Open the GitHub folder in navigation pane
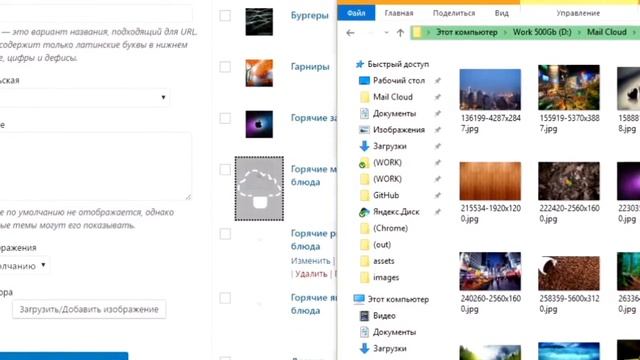The width and height of the screenshot is (640, 360). [x=379, y=195]
